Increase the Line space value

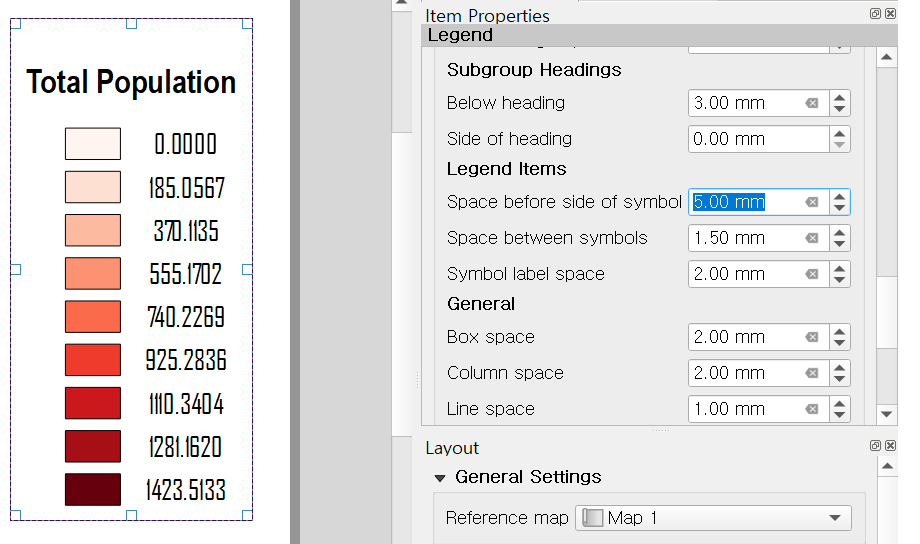[x=840, y=404]
